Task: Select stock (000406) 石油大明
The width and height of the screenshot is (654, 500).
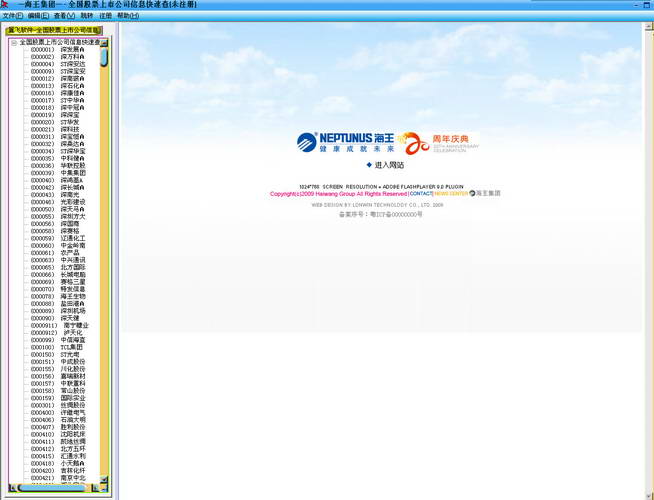Action: coord(58,420)
